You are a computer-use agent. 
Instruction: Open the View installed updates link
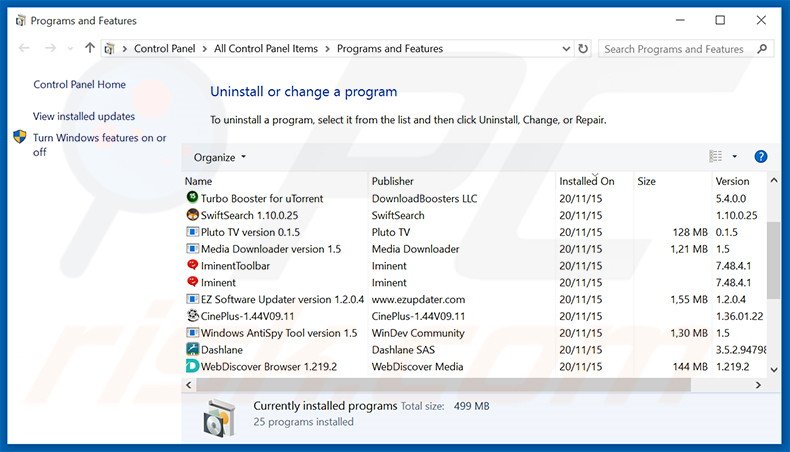coord(84,116)
